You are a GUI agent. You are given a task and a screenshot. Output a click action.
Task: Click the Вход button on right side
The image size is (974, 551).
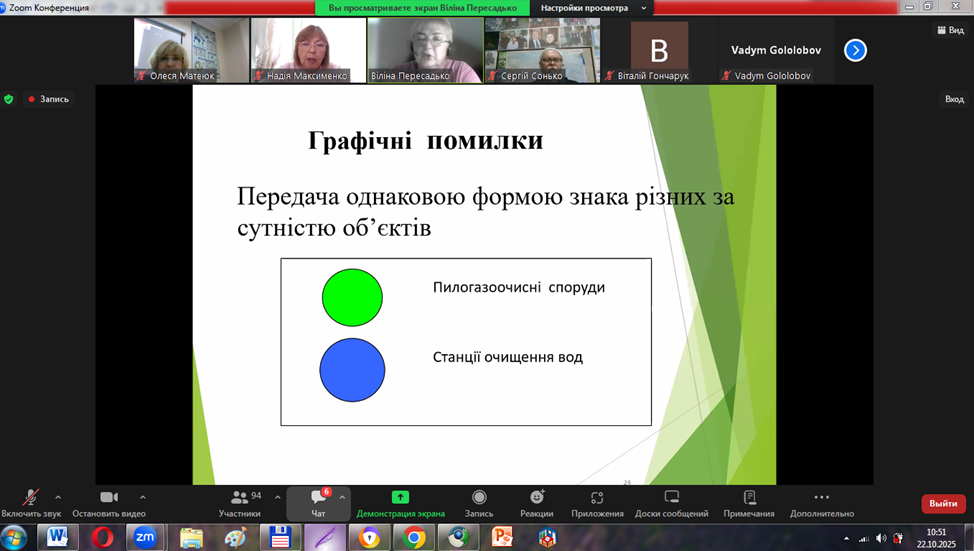point(954,99)
